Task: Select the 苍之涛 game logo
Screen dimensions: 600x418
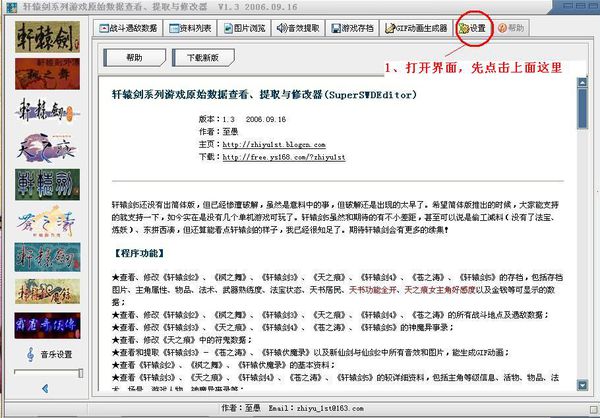Action: (47, 221)
